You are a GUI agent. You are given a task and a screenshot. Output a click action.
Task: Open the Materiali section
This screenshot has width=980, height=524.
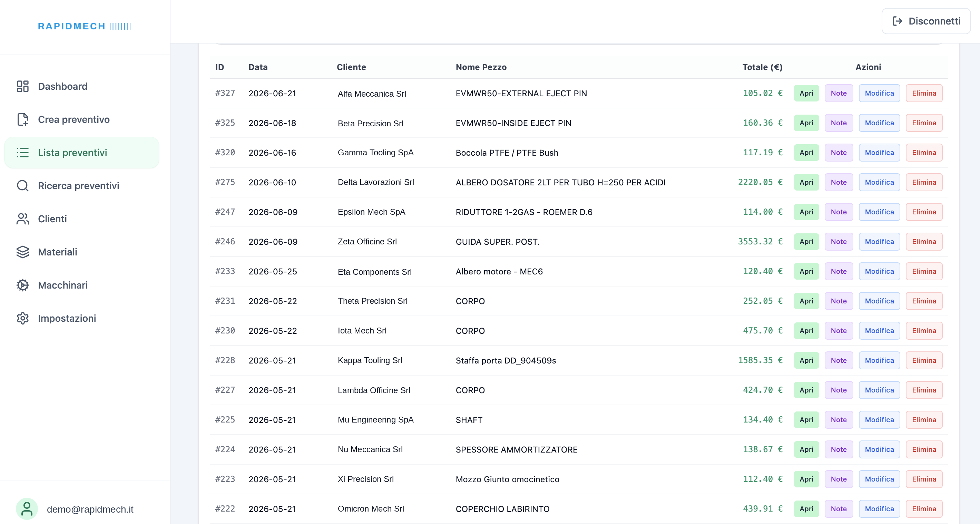[81, 252]
